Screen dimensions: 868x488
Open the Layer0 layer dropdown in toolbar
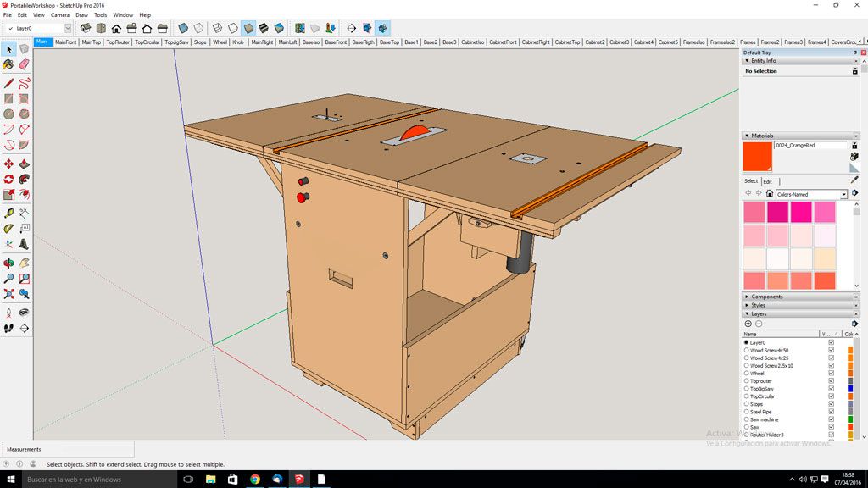68,28
